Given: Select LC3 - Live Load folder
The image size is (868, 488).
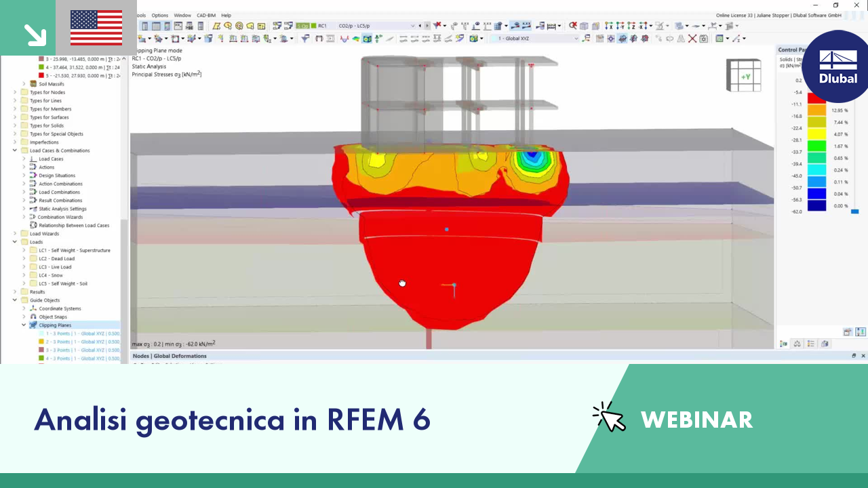Looking at the screenshot, I should [56, 267].
